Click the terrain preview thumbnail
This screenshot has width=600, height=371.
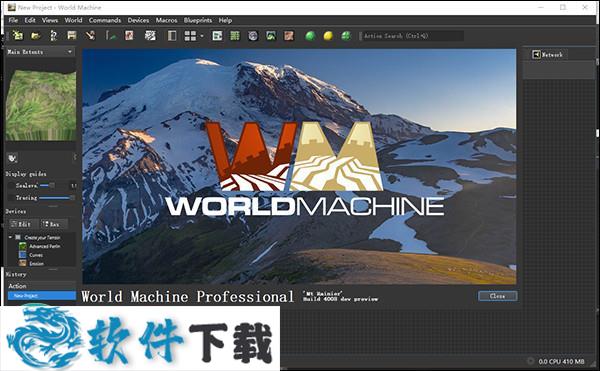(x=41, y=105)
